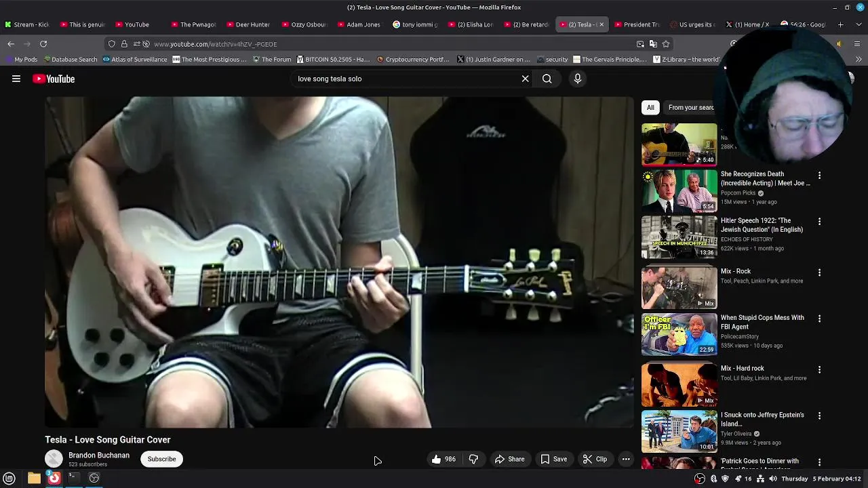Switch to the 'This is genuin' tab
868x488 pixels.
83,24
